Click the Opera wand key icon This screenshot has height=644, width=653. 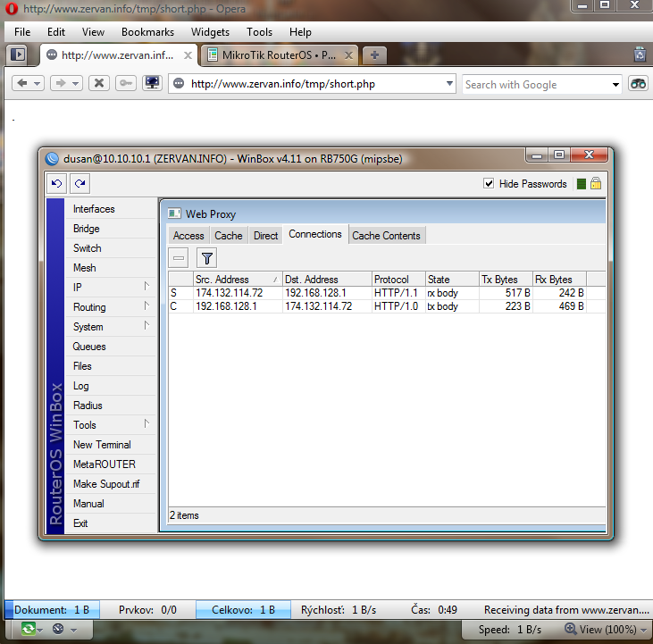click(x=126, y=83)
